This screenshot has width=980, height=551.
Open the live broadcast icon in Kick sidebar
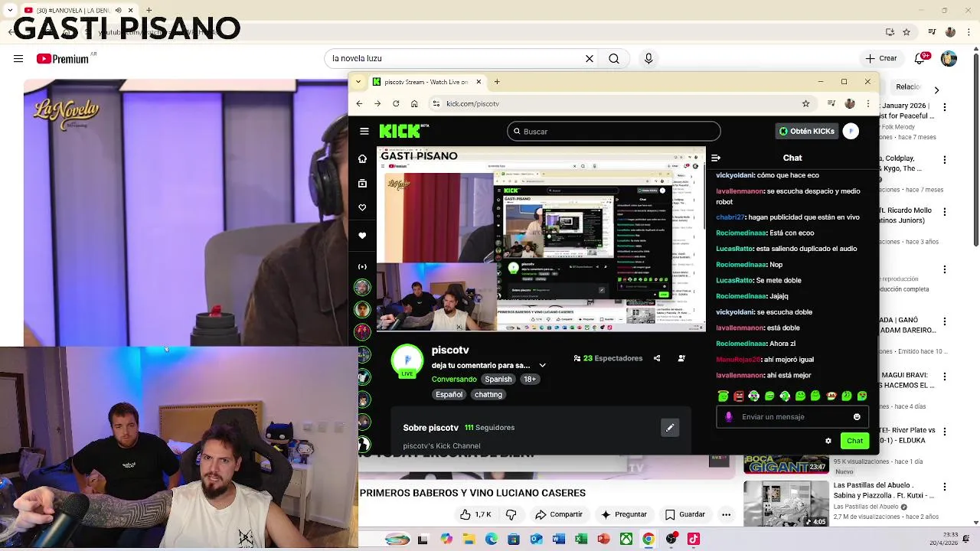[363, 266]
